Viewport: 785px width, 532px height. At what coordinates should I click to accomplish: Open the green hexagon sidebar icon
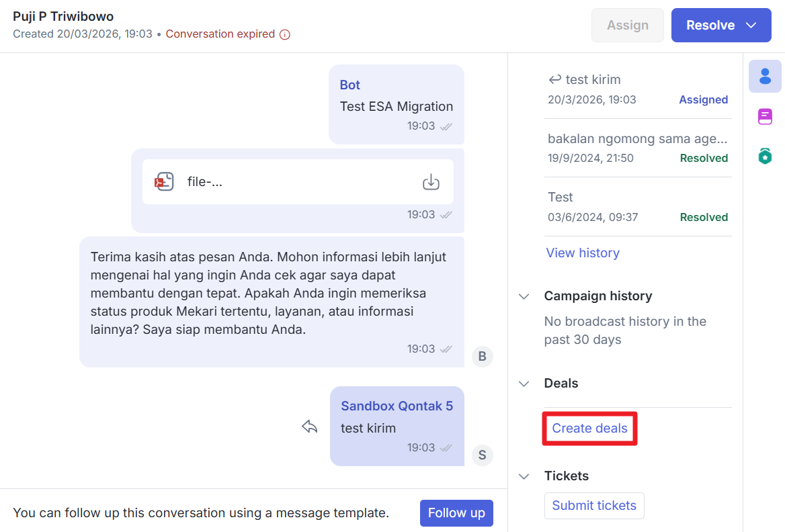[765, 157]
